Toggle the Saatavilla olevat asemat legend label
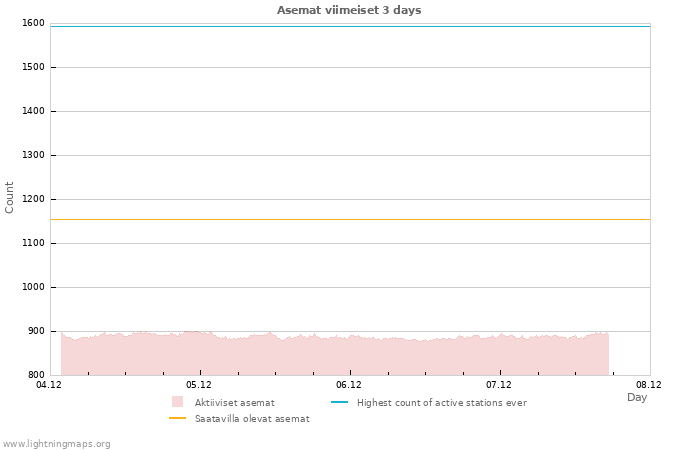 [252, 419]
